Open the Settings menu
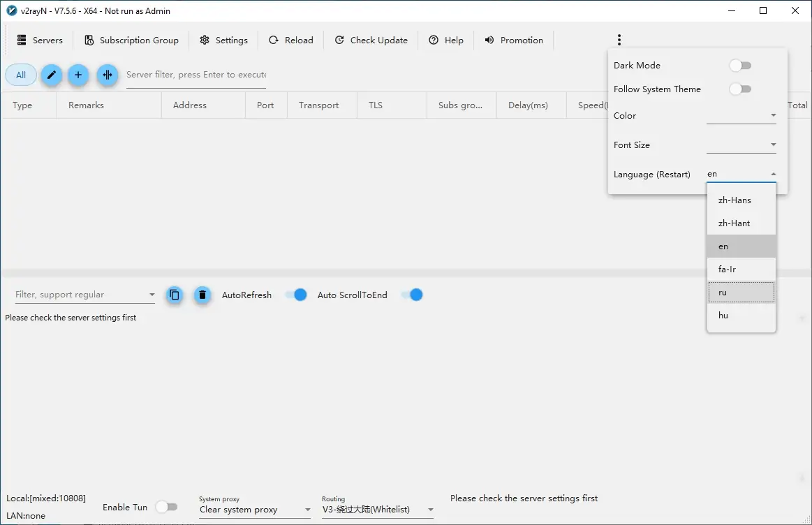 (223, 40)
